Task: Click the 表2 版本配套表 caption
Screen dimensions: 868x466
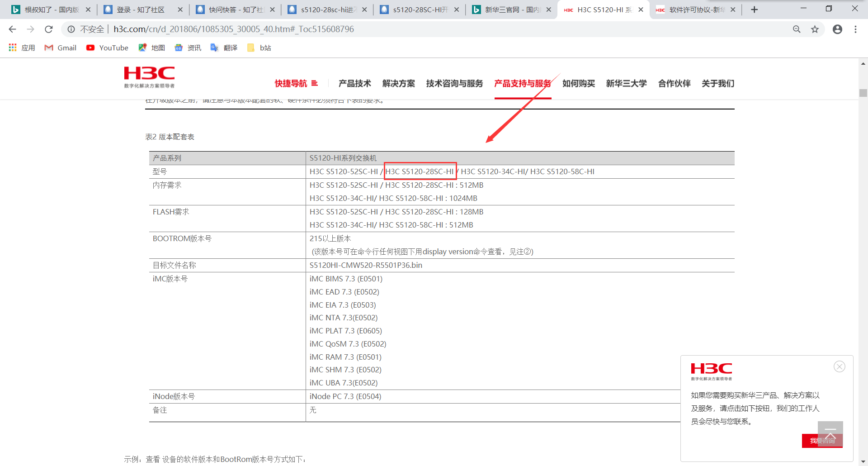Action: coord(170,137)
